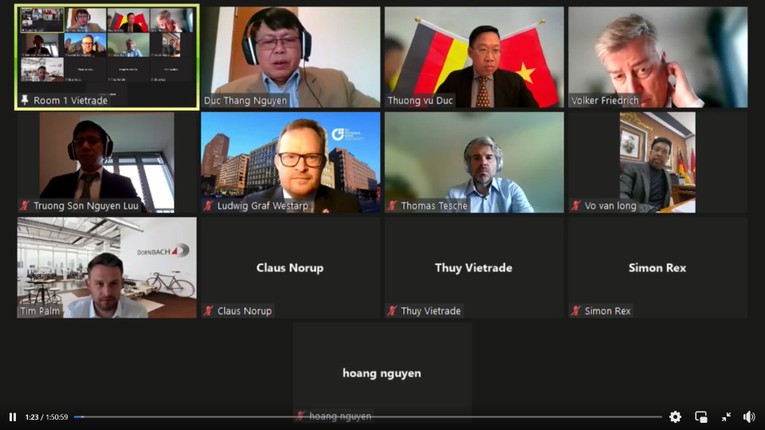This screenshot has height=430, width=765.
Task: Click muted mic icon for Claus Norup
Action: tap(209, 311)
